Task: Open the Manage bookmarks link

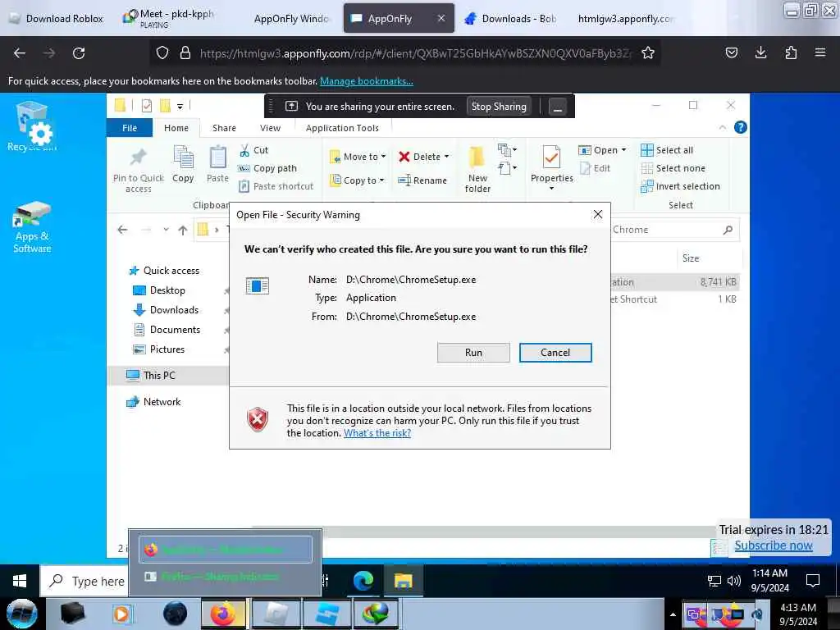Action: tap(367, 81)
